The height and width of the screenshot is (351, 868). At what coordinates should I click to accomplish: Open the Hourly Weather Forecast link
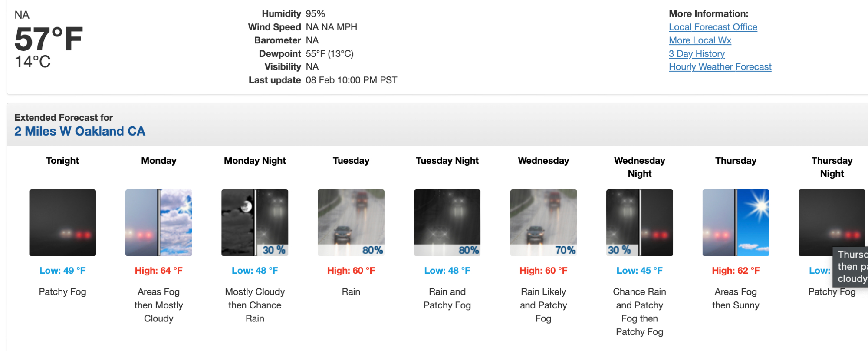tap(720, 67)
